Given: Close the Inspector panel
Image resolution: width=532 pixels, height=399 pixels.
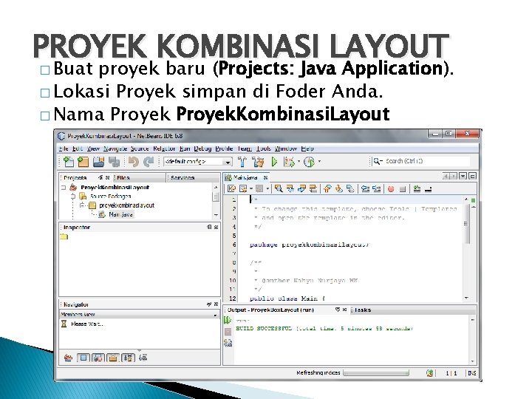Looking at the screenshot, I should (x=216, y=227).
